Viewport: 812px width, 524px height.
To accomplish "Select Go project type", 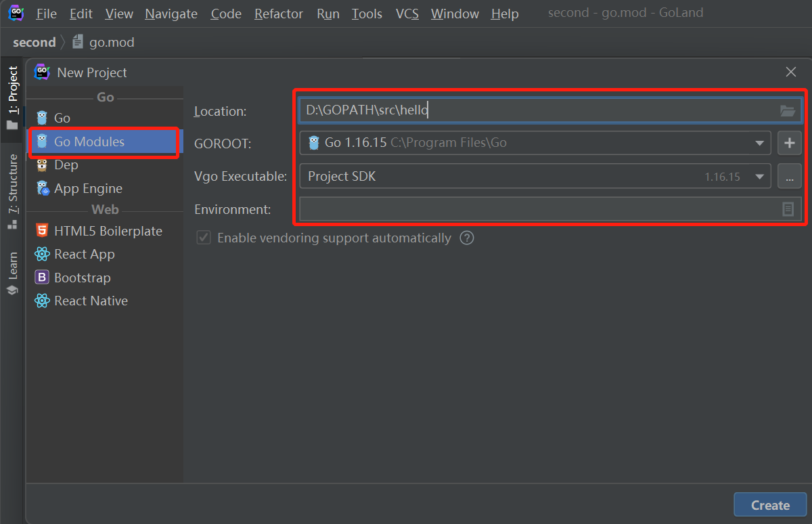I will coord(105,118).
